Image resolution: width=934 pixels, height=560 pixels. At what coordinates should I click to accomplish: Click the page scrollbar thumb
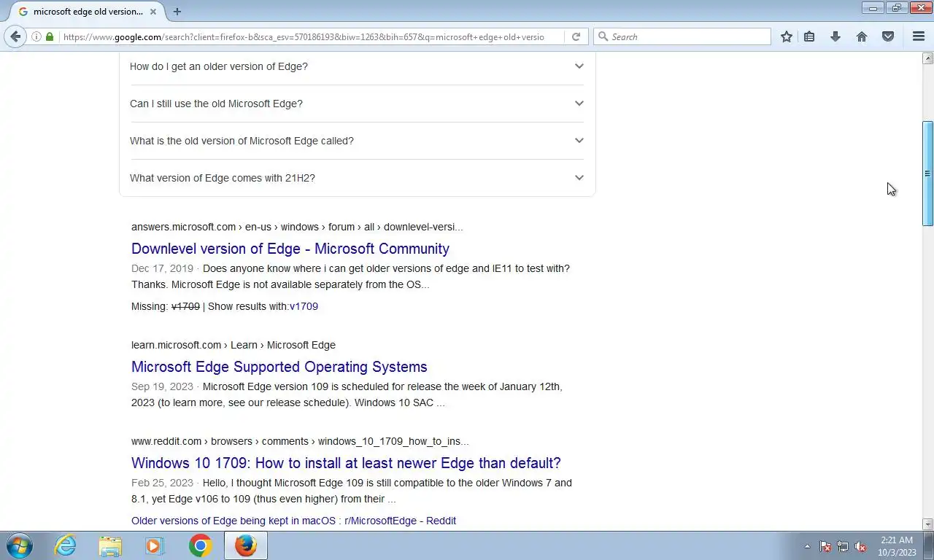[x=927, y=174]
